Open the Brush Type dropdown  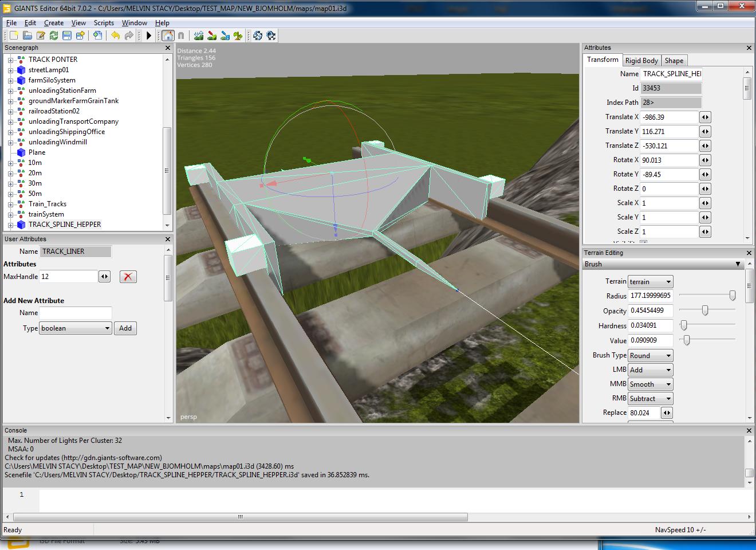(650, 356)
